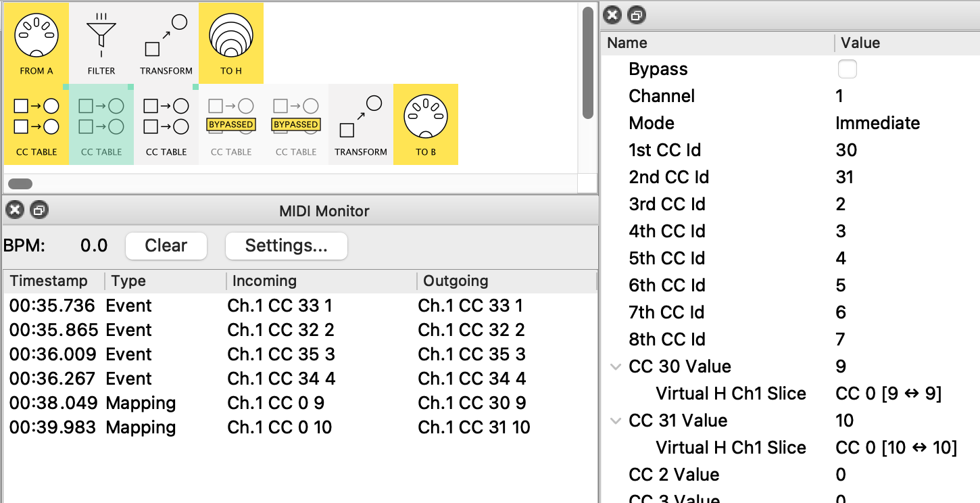Select the TRANSFORM node beside TO B
Image resolution: width=980 pixels, height=503 pixels.
point(361,124)
